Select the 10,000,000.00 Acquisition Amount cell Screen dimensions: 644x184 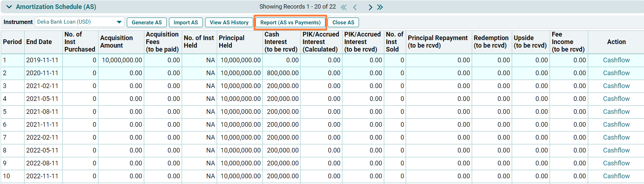[122, 60]
